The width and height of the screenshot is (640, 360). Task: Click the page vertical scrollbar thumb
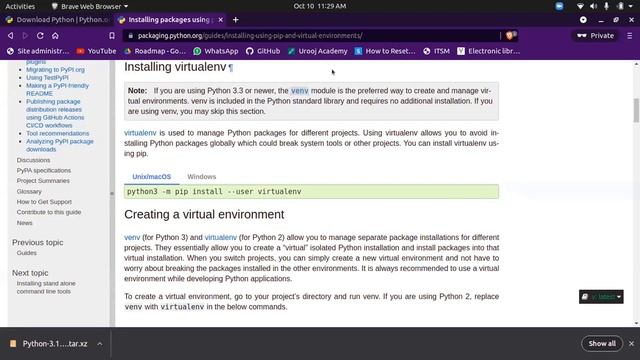click(636, 110)
